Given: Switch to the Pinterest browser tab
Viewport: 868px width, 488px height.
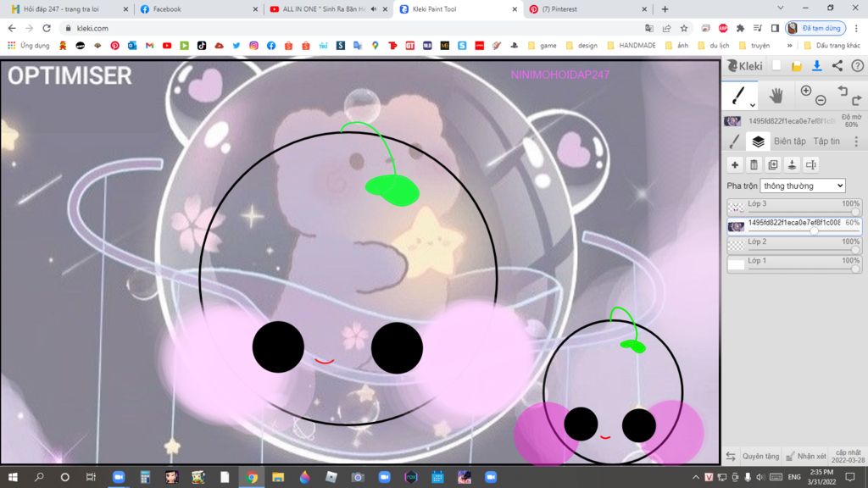Looking at the screenshot, I should (588, 9).
